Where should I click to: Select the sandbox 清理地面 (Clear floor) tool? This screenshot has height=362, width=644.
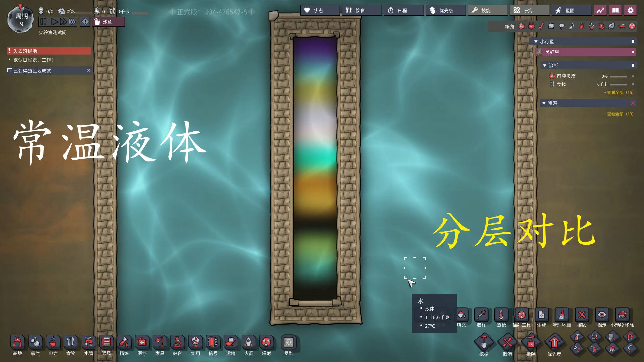coord(562,315)
